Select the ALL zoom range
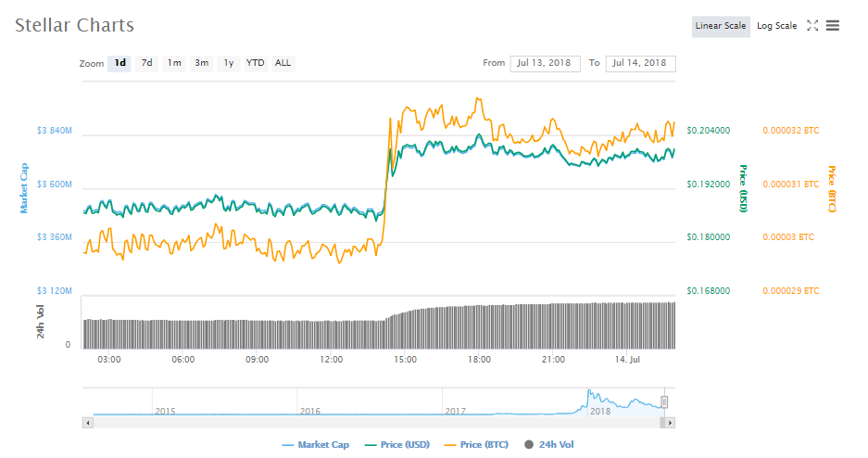This screenshot has height=458, width=868. (283, 63)
